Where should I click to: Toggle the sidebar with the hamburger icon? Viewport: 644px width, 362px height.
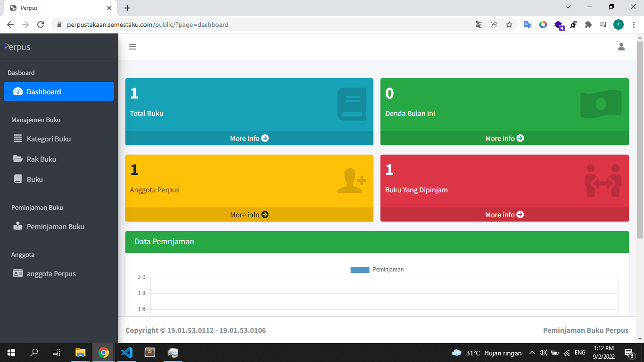132,47
